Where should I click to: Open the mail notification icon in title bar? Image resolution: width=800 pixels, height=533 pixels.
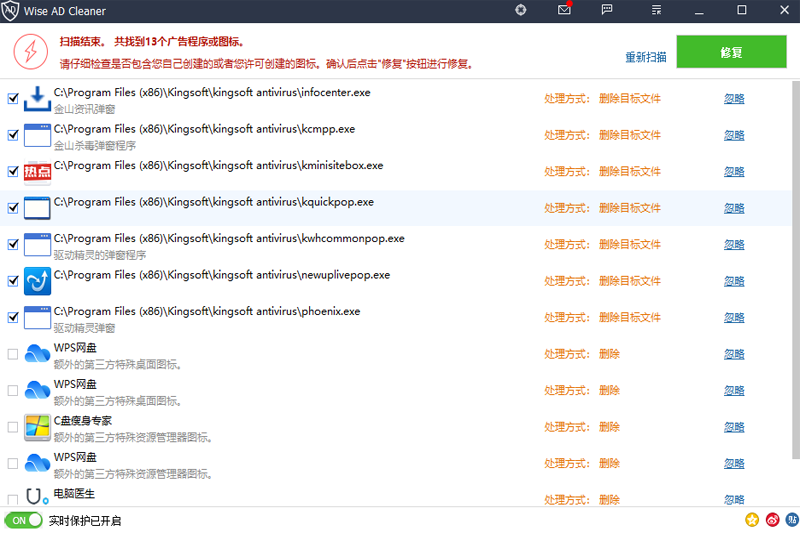564,10
